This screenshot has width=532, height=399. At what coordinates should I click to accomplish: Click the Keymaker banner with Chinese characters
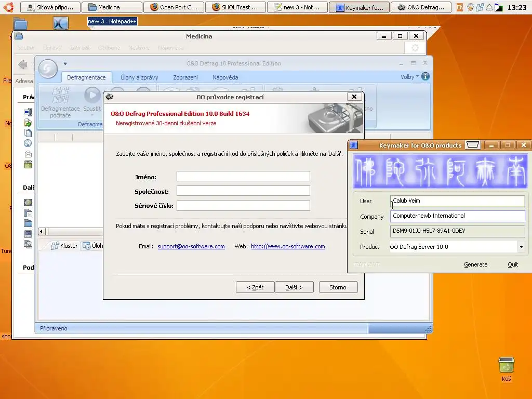tap(440, 171)
